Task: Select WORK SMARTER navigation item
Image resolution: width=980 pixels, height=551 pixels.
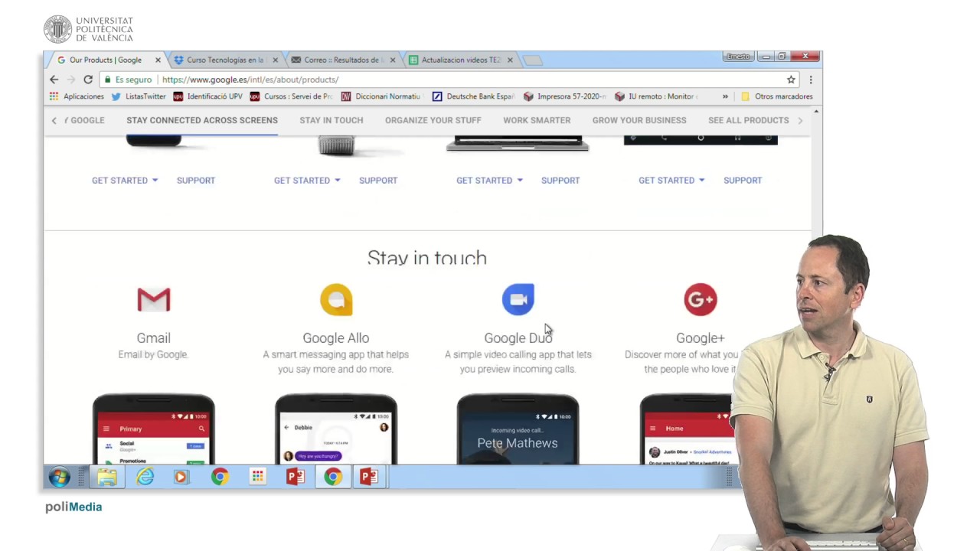Action: [537, 120]
